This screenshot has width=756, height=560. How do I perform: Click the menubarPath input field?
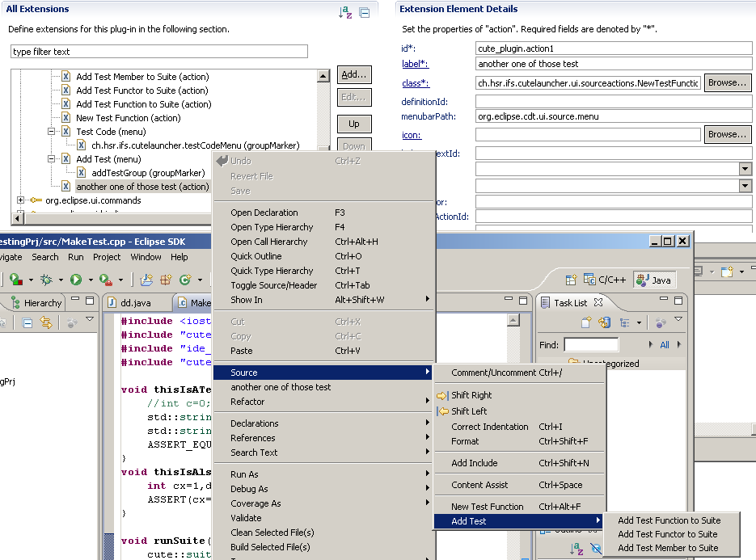click(x=613, y=116)
